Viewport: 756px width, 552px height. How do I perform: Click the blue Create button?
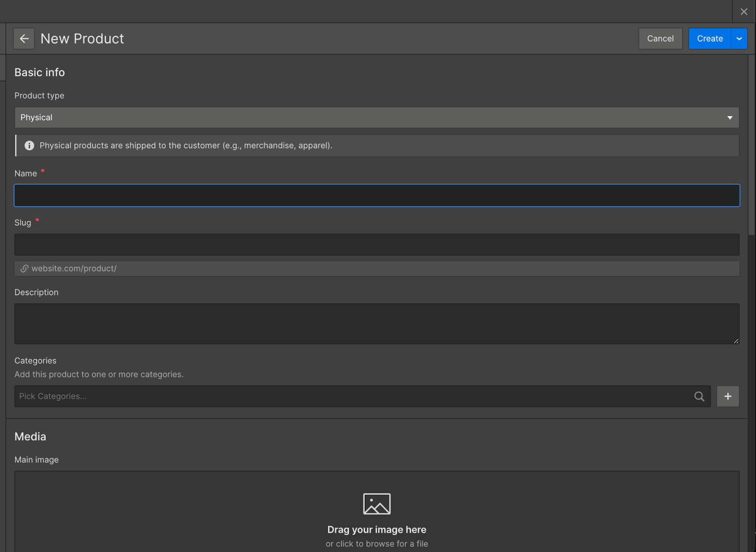pyautogui.click(x=710, y=38)
